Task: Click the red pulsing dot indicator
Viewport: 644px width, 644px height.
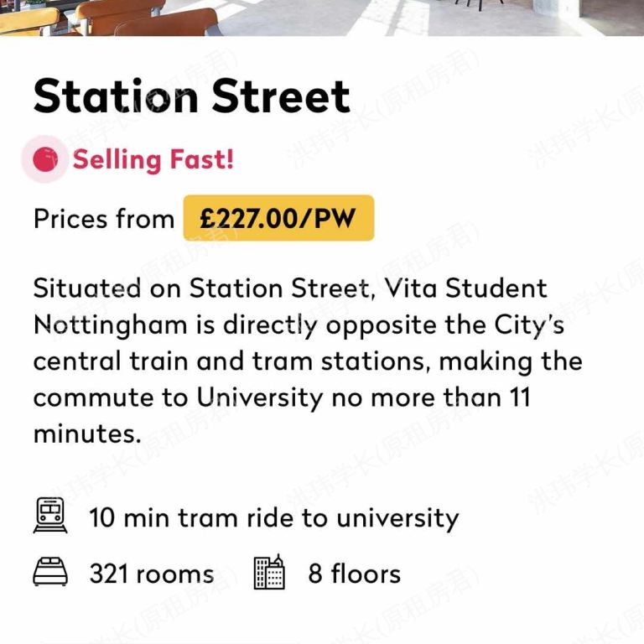Action: tap(45, 159)
